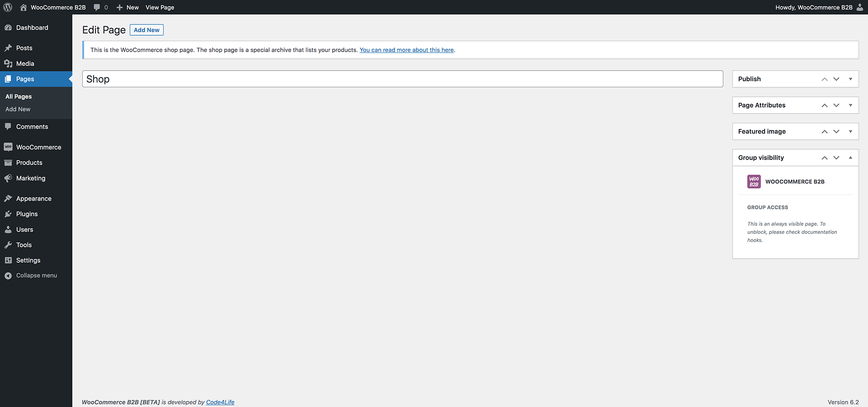The width and height of the screenshot is (868, 407).
Task: Open the Code4Life developer link
Action: [220, 402]
